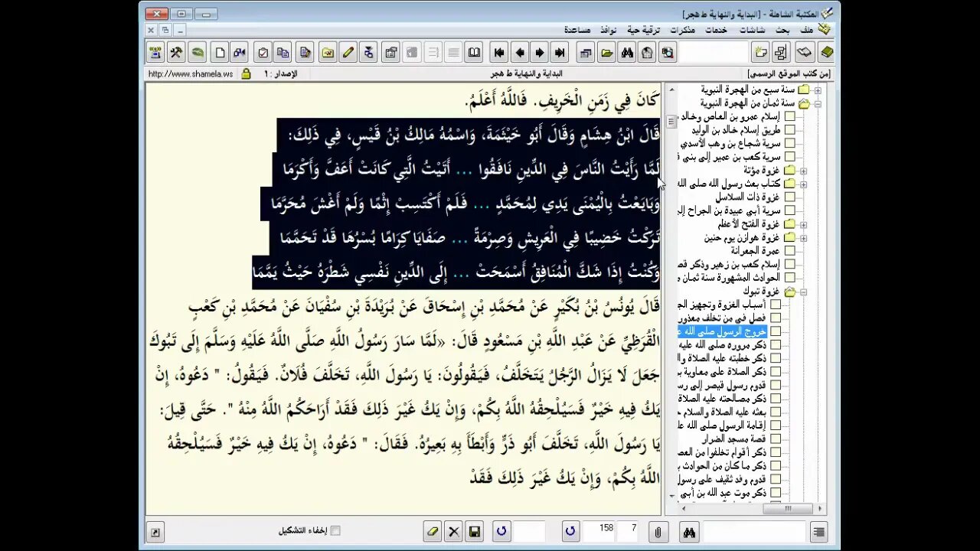Click the search box in the top toolbar
980x551 pixels.
pos(712,53)
